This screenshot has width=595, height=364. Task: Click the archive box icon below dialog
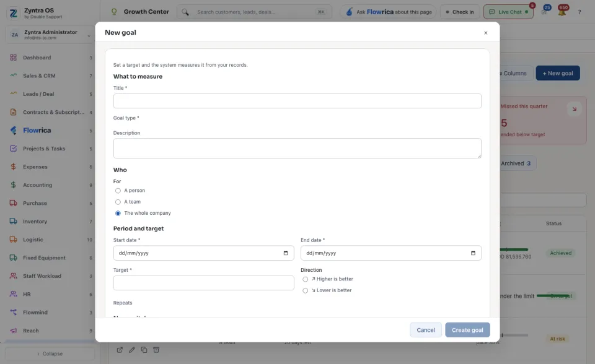(156, 350)
